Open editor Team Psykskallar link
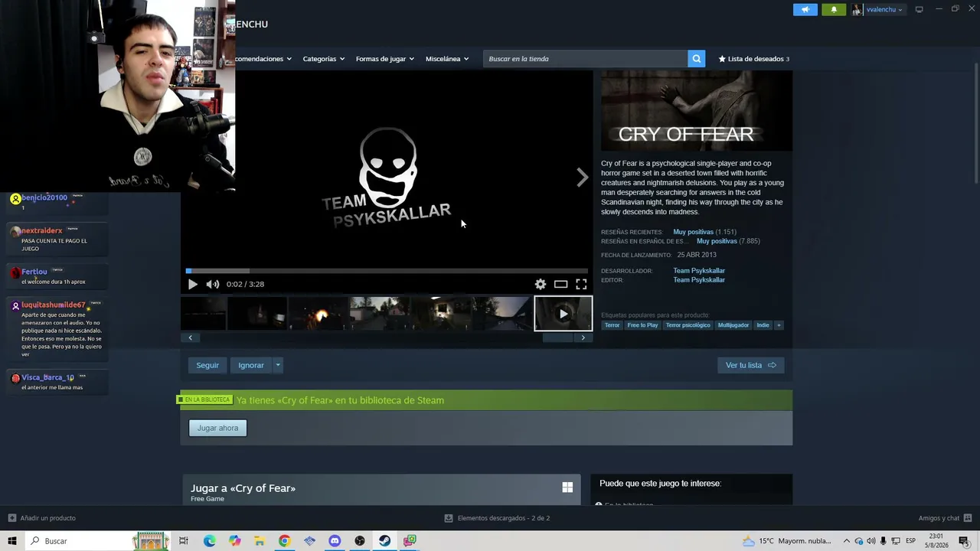980x551 pixels. (699, 280)
